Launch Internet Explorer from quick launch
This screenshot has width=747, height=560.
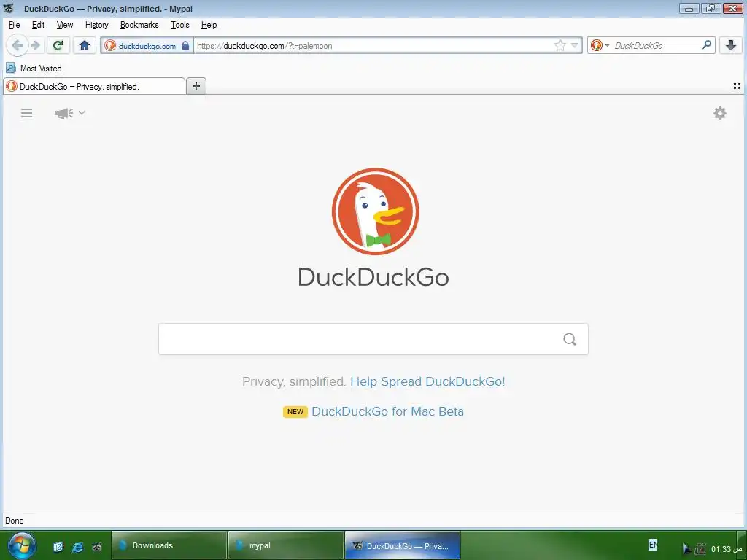(77, 547)
